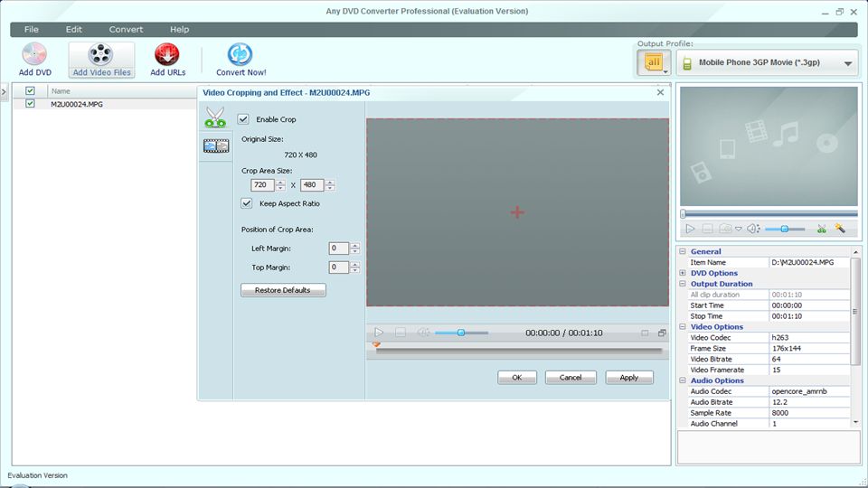The height and width of the screenshot is (488, 868).
Task: Click the Add DVD disc icon
Action: point(34,54)
